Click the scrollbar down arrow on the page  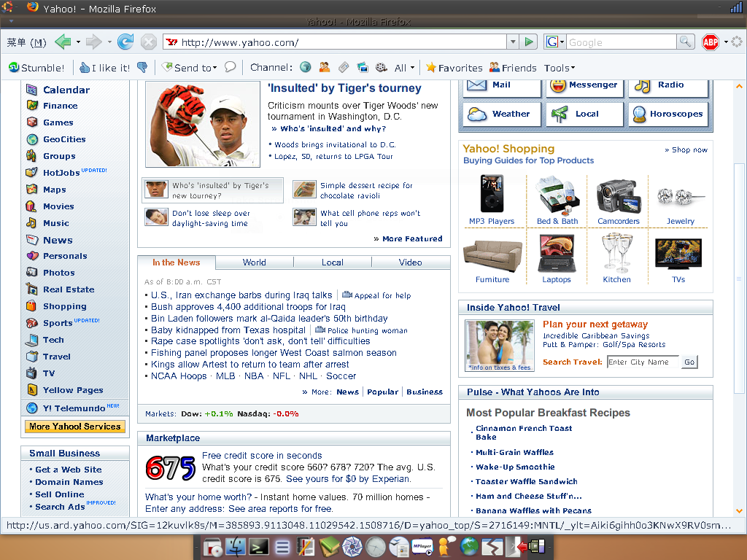click(x=739, y=511)
